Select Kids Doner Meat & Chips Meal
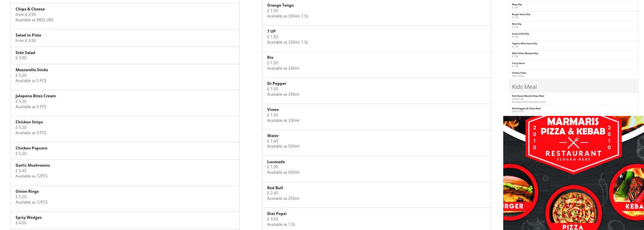Image resolution: width=644 pixels, height=230 pixels. coord(528,96)
